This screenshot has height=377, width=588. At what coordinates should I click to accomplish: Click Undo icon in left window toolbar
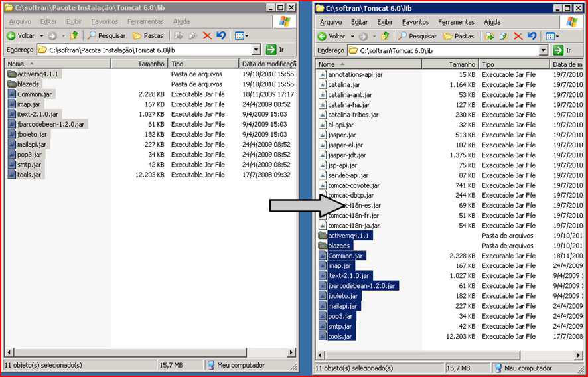coord(221,36)
